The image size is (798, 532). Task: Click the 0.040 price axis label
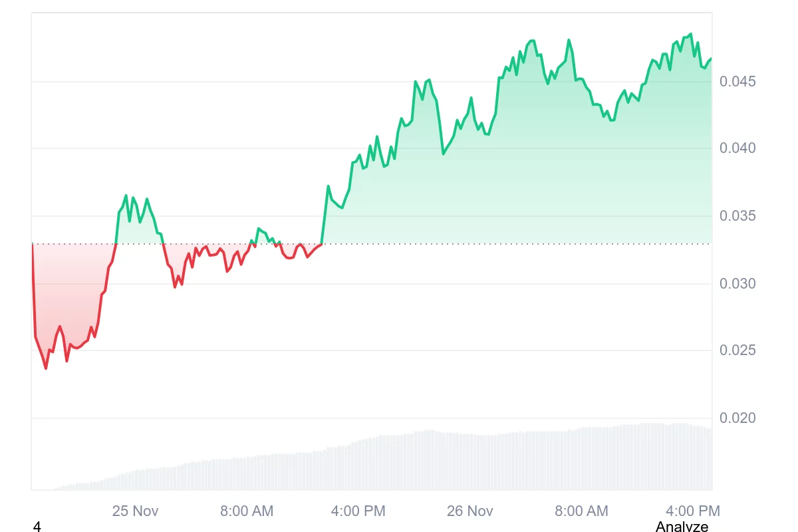point(737,148)
